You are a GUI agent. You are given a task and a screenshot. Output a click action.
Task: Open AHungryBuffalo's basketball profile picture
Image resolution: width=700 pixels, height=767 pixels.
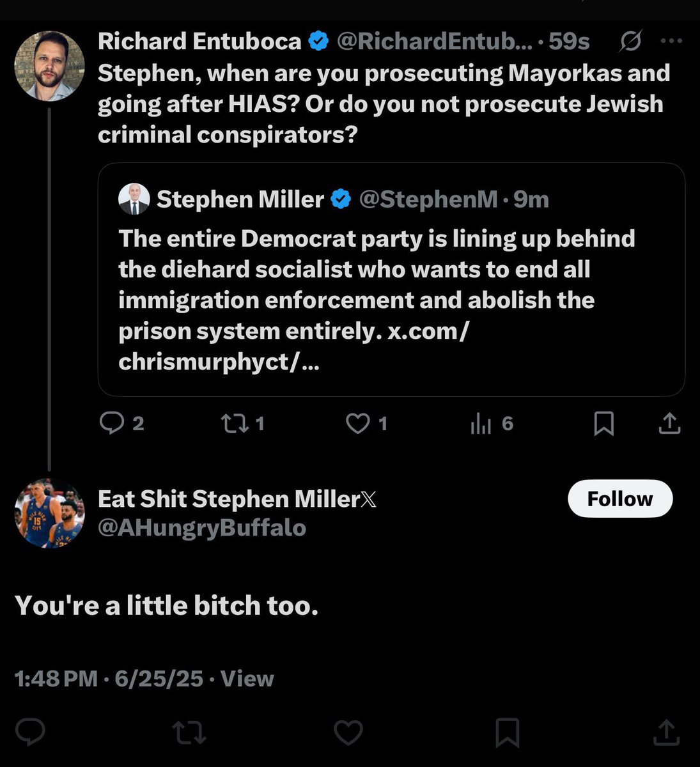point(49,513)
